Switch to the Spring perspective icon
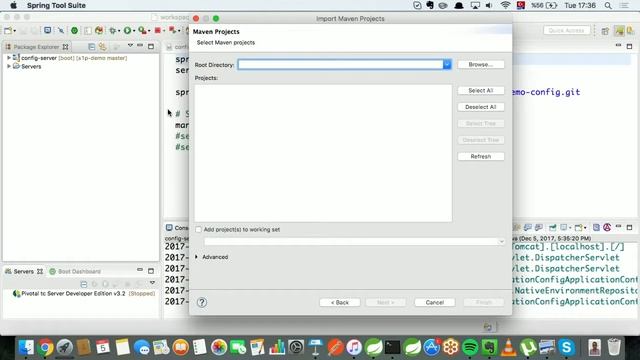Screen dimensions: 640x360 [x=619, y=31]
